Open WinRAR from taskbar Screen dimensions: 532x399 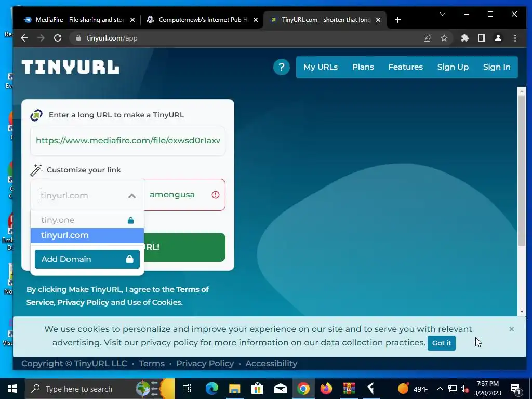point(349,389)
